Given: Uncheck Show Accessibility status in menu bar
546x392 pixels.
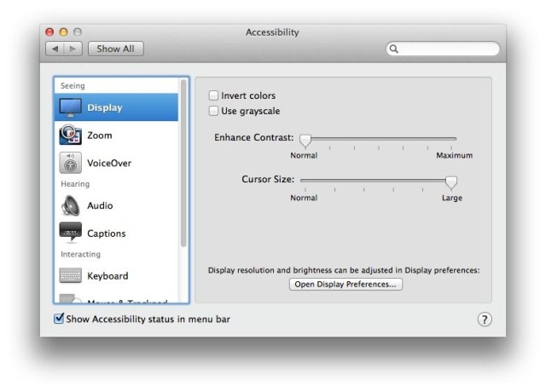Looking at the screenshot, I should (x=59, y=319).
